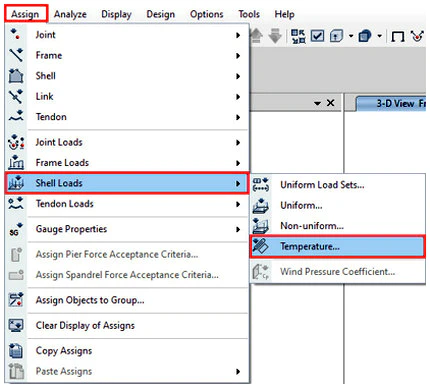Click the Frame menu icon

tap(16, 55)
